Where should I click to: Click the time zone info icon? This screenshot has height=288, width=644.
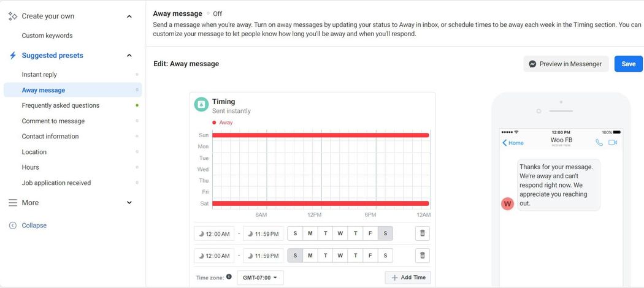click(x=229, y=277)
